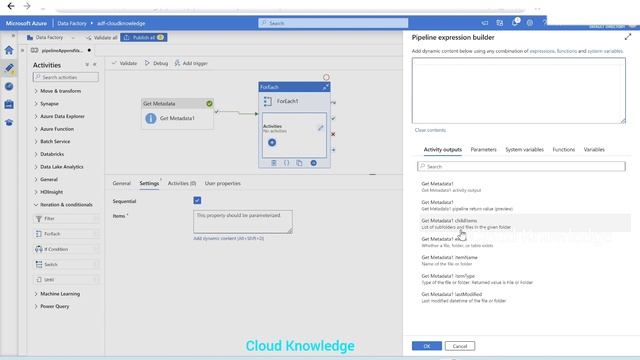Image resolution: width=640 pixels, height=360 pixels.
Task: Switch to the Activity outputs tab
Action: (442, 150)
